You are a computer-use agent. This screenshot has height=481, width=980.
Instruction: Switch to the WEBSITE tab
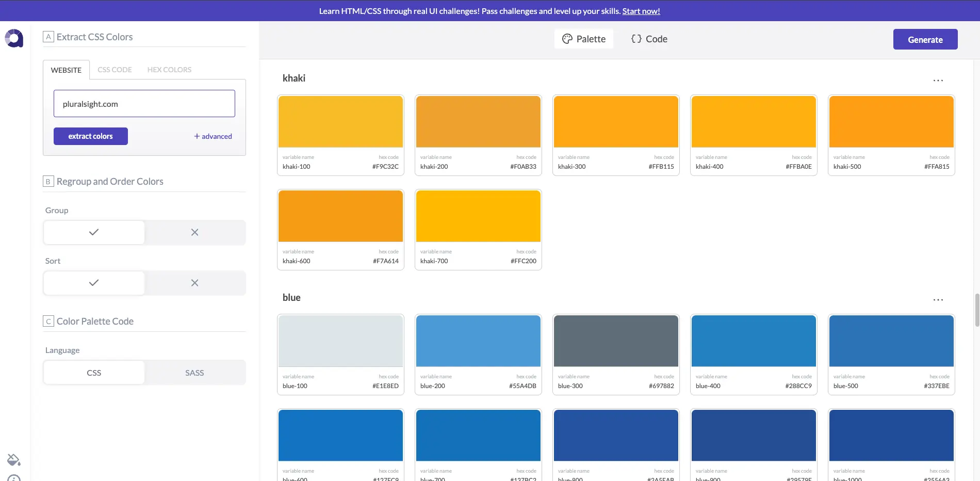tap(66, 70)
